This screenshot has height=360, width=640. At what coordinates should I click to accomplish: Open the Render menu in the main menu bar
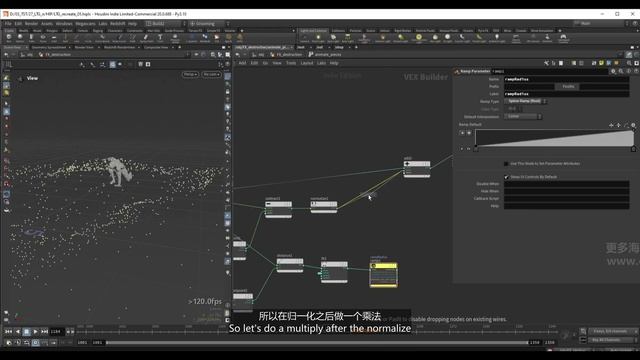31,24
